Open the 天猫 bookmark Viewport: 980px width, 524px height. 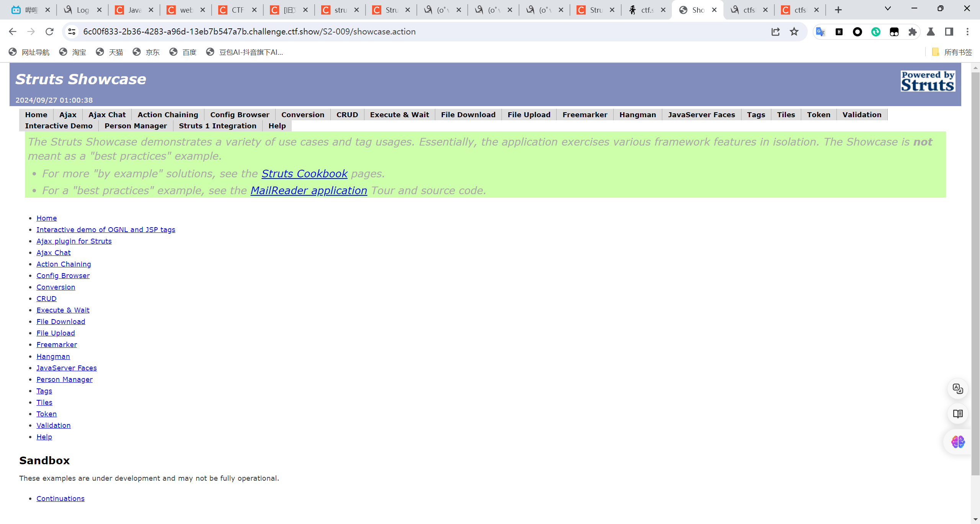click(109, 52)
